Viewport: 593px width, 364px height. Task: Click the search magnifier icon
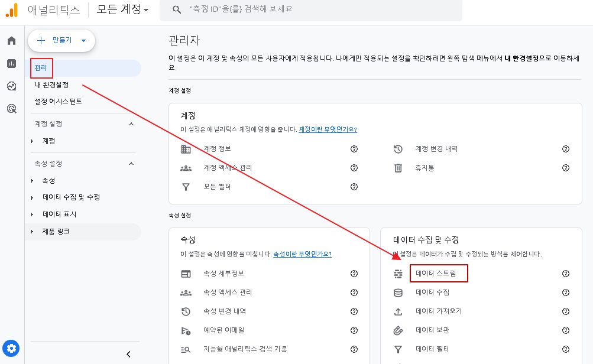click(x=177, y=9)
